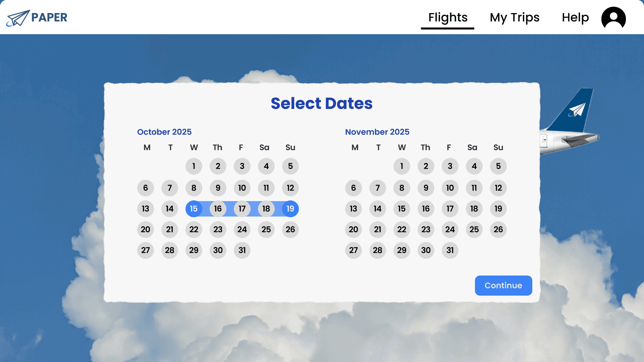This screenshot has height=362, width=644.
Task: Select the highlighted start date October 15
Action: tap(194, 209)
